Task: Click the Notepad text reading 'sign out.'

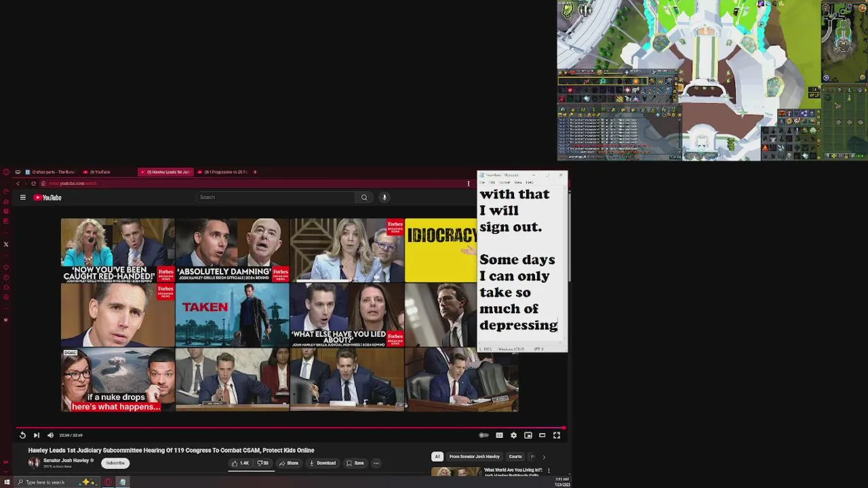Action: (511, 227)
